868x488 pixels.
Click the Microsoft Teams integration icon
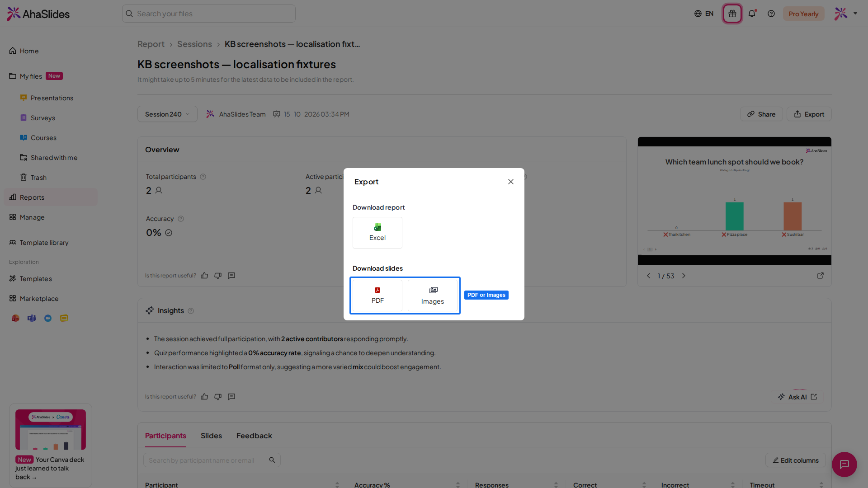32,318
